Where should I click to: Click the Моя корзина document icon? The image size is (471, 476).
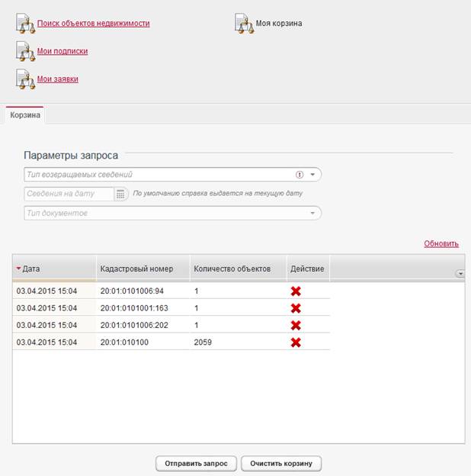(x=244, y=24)
